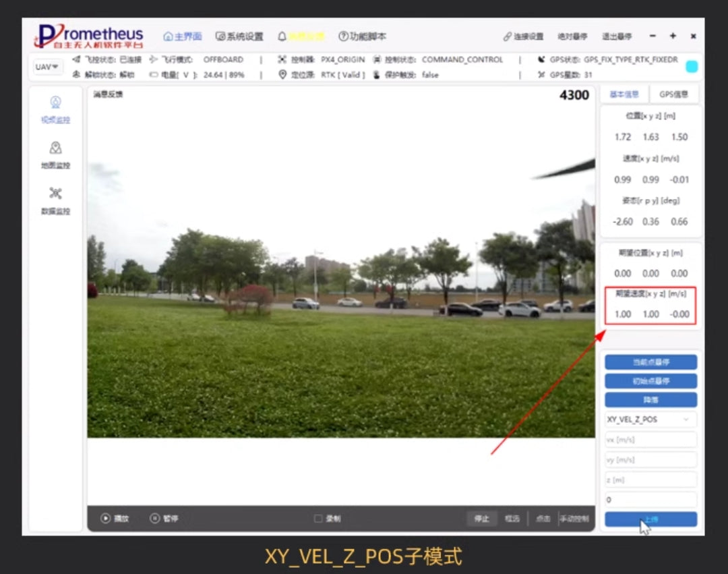
Task: Click the GPS status satellite icon
Action: [540, 59]
